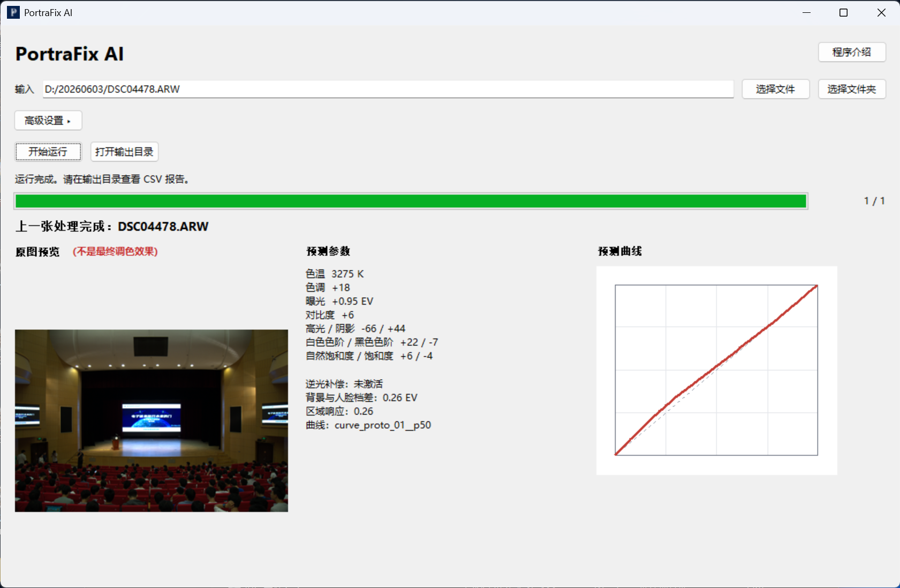
Task: Focus the input path field DSC04478.ARW
Action: pyautogui.click(x=388, y=89)
